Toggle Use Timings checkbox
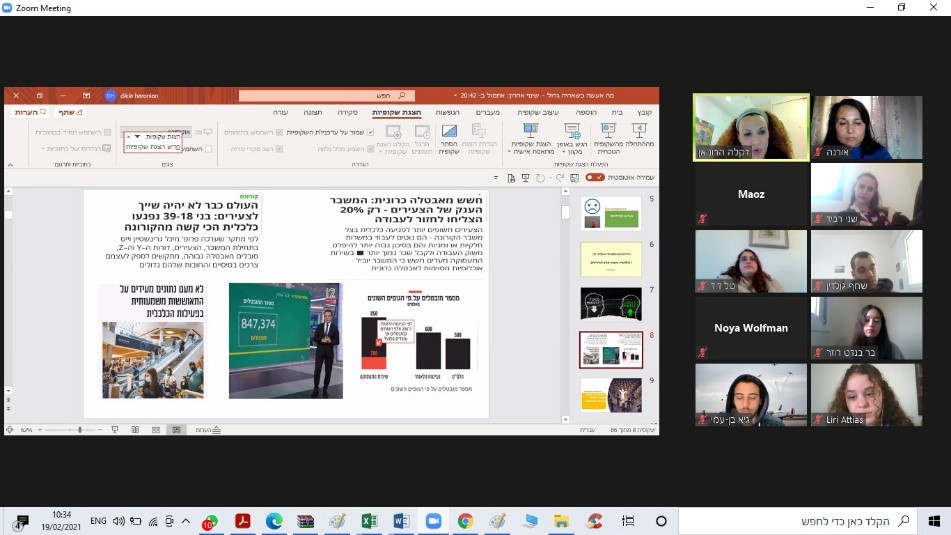Image resolution: width=951 pixels, height=535 pixels. click(280, 132)
